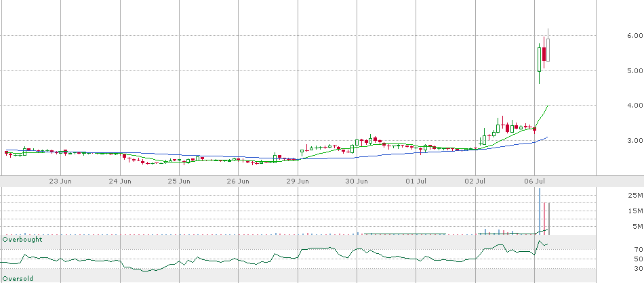Click the 5M volume axis label

pyautogui.click(x=638, y=226)
